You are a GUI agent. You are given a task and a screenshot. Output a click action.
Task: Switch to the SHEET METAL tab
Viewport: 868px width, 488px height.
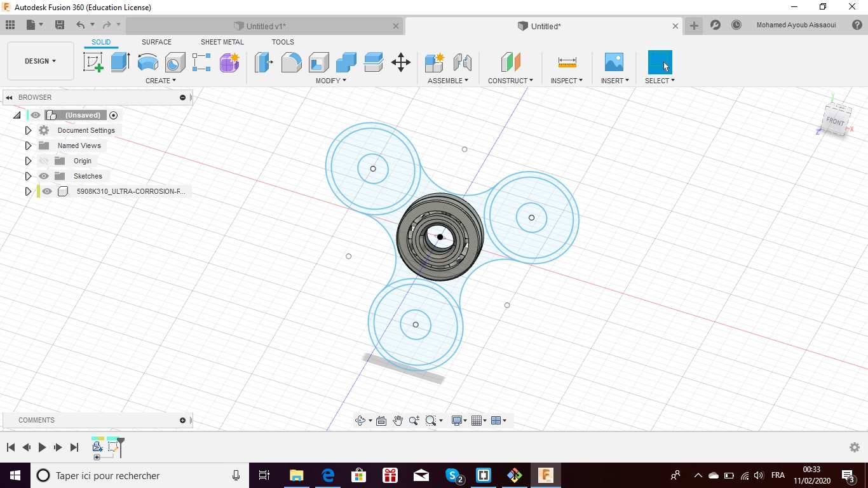point(222,42)
